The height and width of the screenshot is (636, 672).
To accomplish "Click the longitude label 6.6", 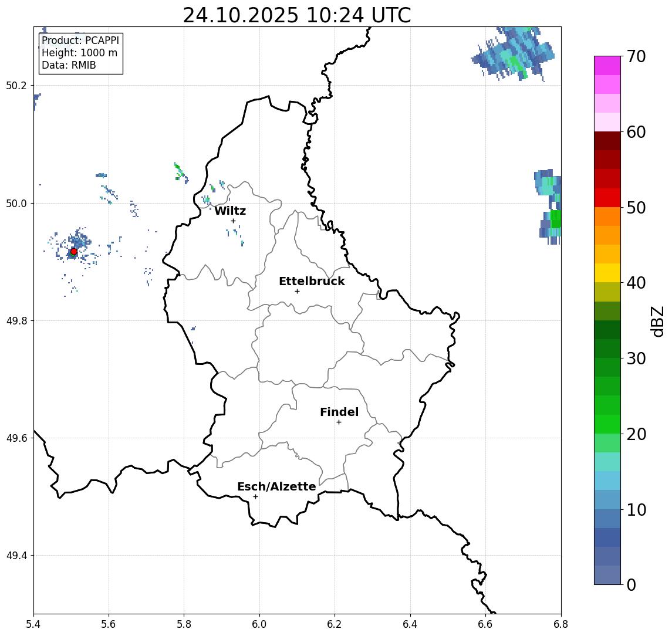I will 485,624.
